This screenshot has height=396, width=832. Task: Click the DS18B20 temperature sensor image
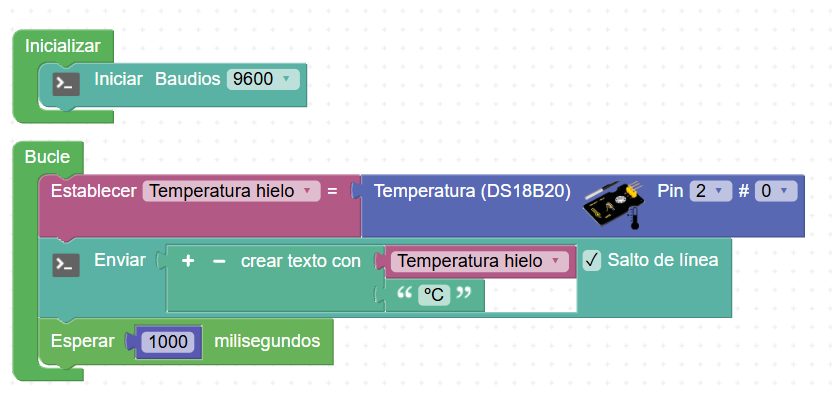pyautogui.click(x=613, y=205)
